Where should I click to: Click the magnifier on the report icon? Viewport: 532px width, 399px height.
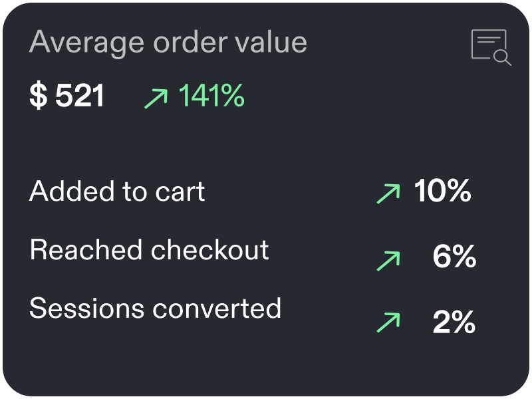click(x=503, y=57)
